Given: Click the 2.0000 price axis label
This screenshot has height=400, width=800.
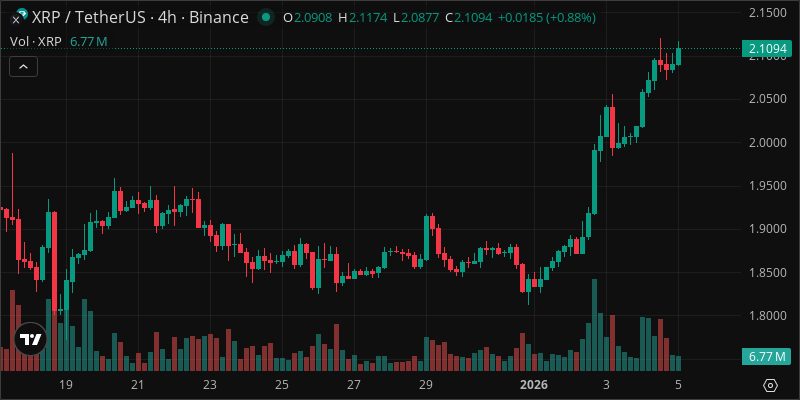Looking at the screenshot, I should [x=767, y=142].
